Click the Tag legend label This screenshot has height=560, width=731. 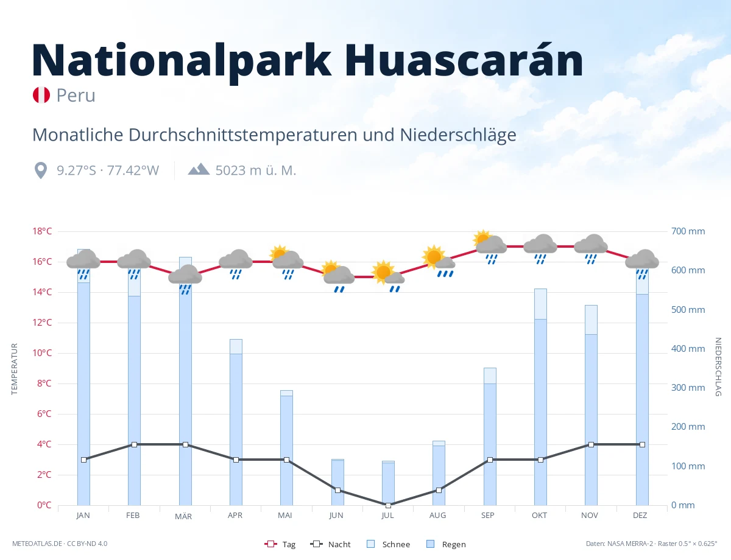coord(289,545)
